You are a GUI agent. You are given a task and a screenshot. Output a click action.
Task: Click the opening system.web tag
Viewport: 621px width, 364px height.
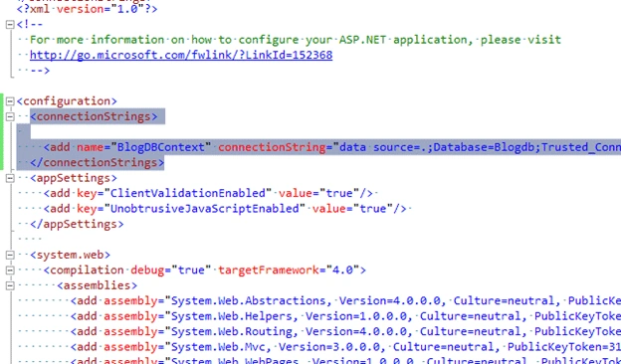click(x=70, y=255)
